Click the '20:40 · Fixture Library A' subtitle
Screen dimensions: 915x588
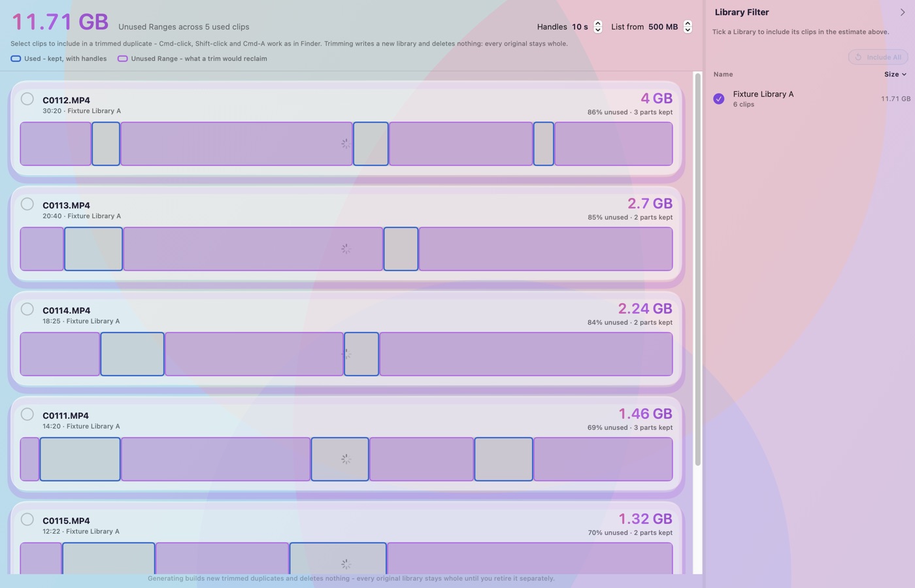tap(82, 216)
